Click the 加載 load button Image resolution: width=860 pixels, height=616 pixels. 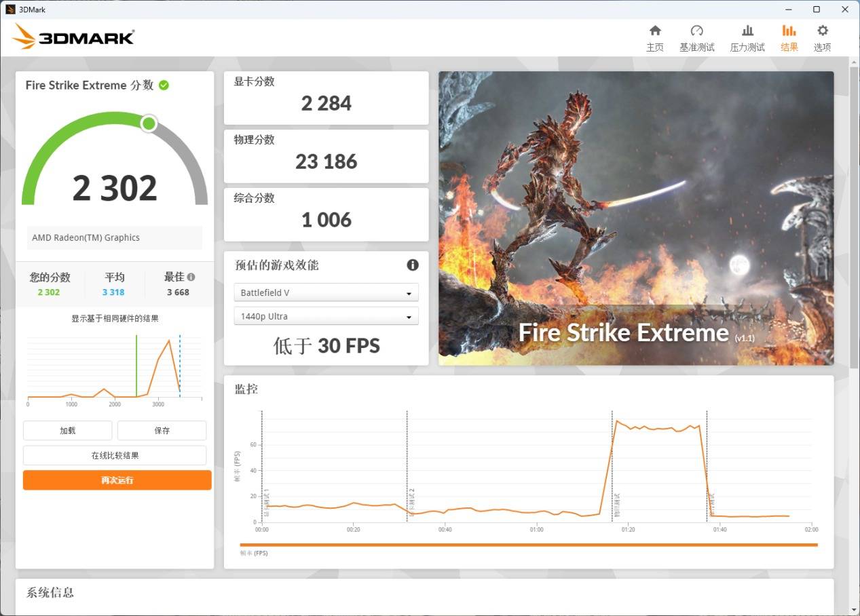point(67,431)
